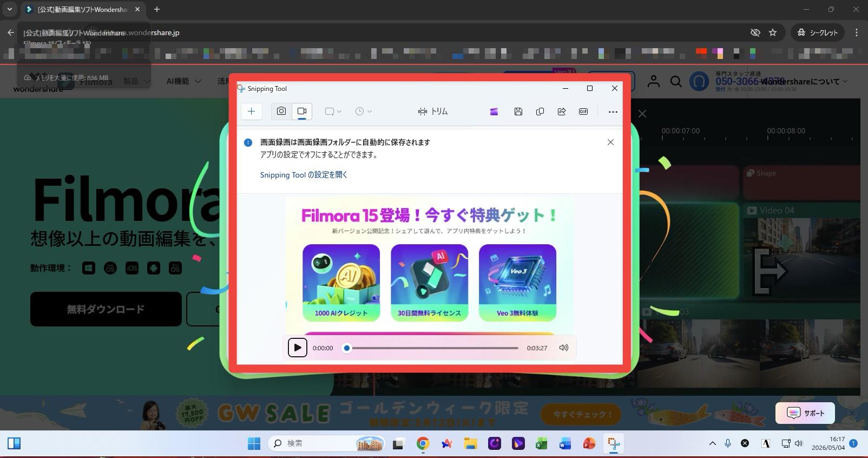Open Excel from taskbar

point(542,444)
